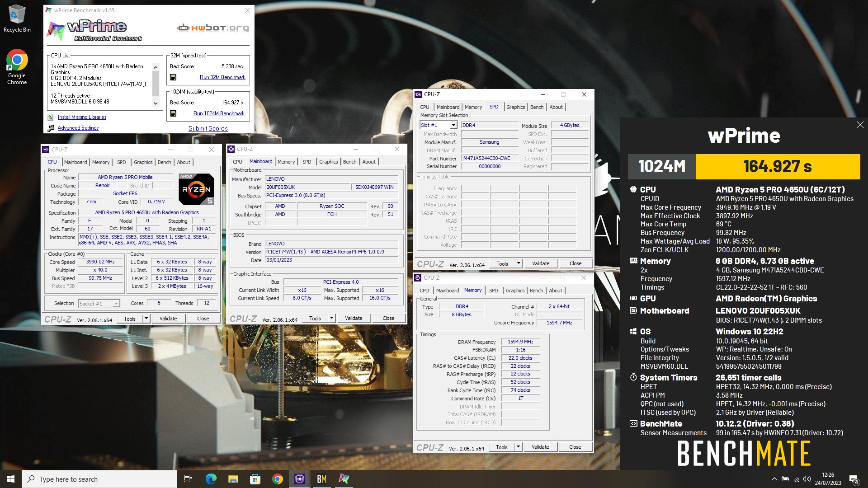Click the Advanced Settings wrench icon

click(51, 128)
